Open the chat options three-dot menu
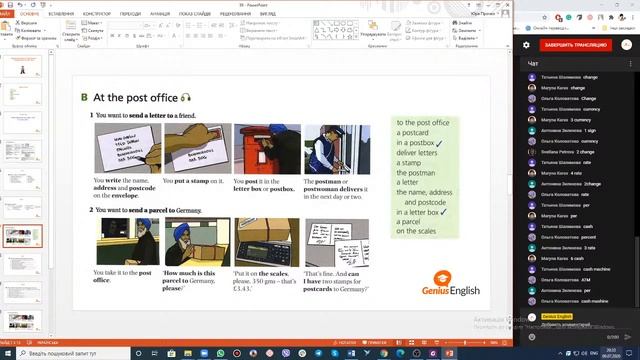The image size is (640, 360). click(630, 64)
